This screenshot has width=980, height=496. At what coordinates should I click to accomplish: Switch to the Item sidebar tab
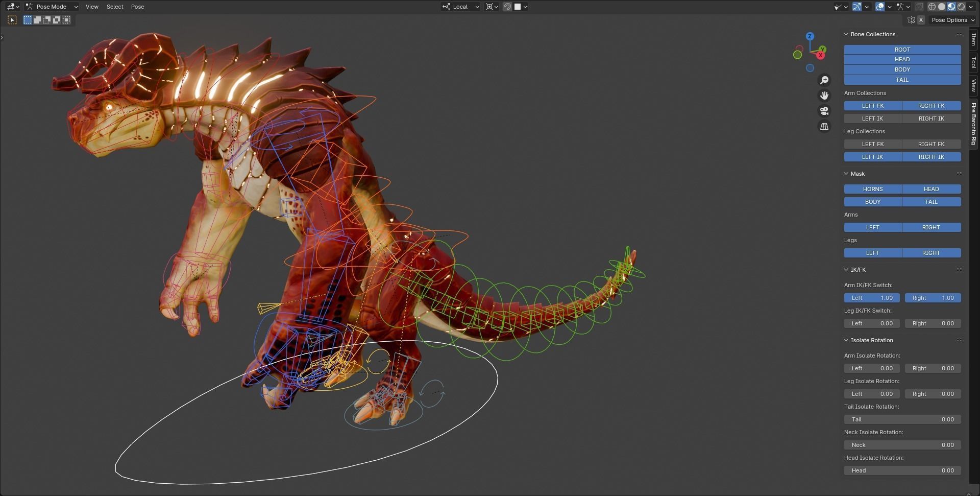974,39
